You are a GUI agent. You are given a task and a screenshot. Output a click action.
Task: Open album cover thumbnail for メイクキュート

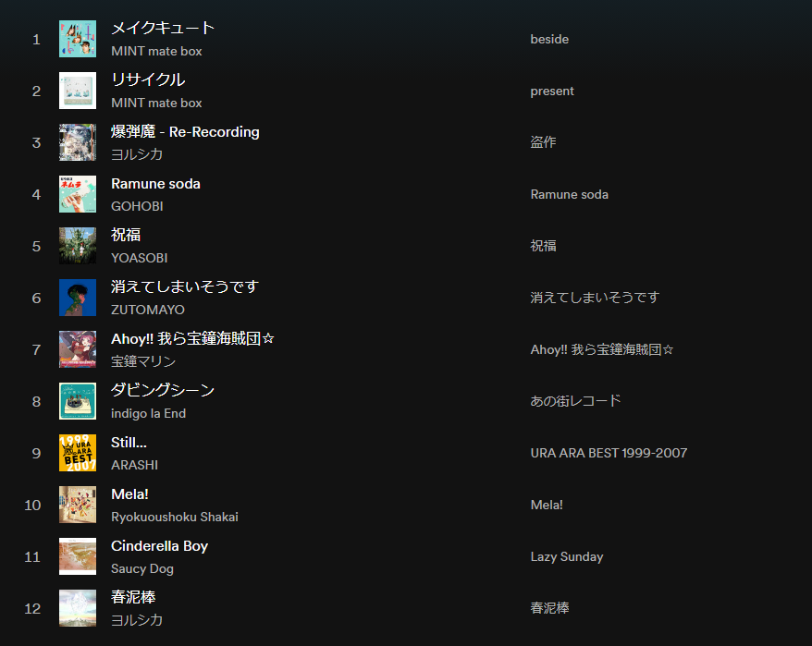(x=77, y=39)
